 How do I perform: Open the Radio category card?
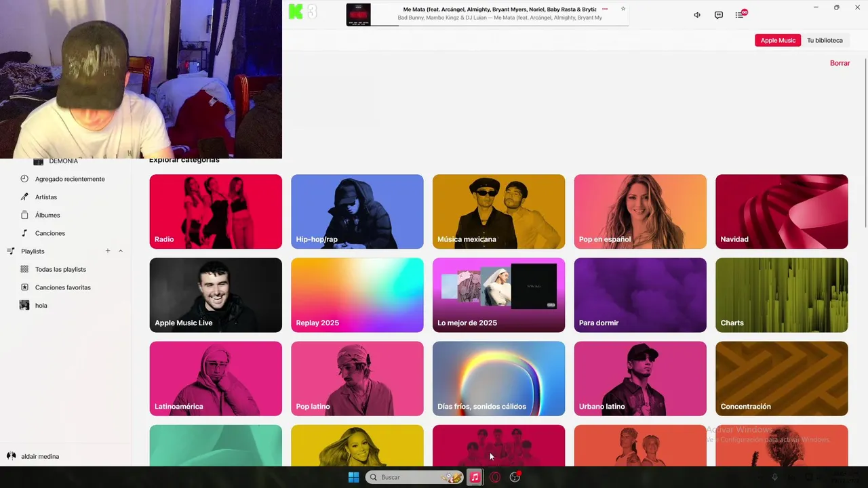[216, 211]
